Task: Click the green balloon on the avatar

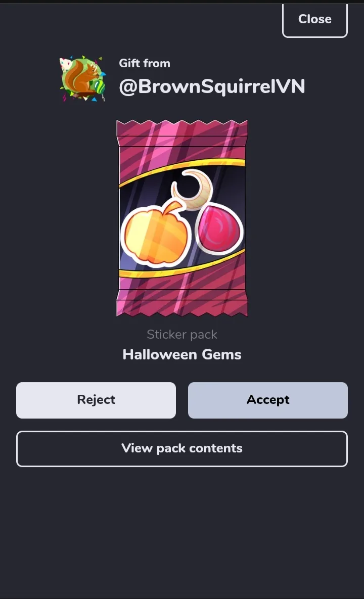Action: (100, 87)
